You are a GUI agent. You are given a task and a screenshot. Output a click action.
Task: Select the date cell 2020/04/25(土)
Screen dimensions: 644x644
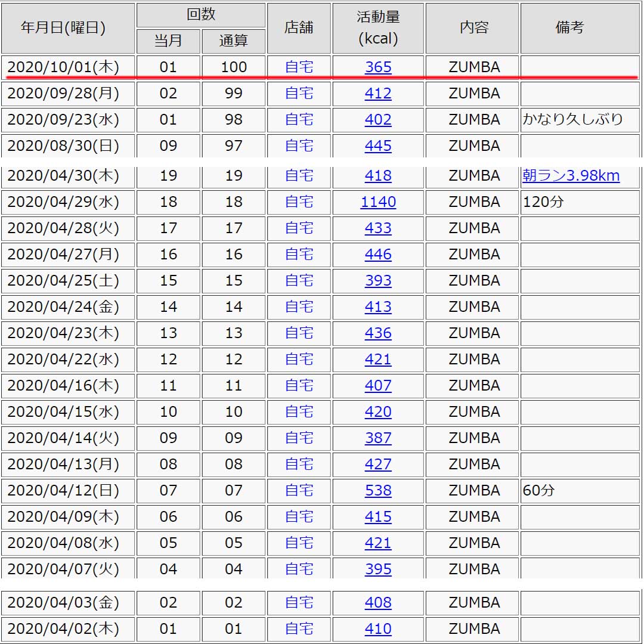pos(68,281)
